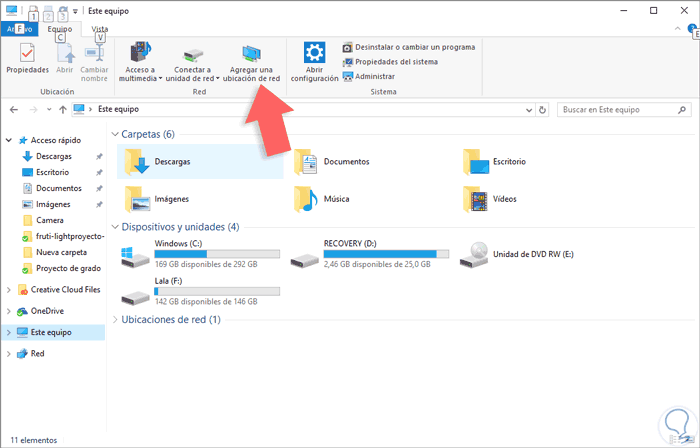700x448 pixels.
Task: Open Propiedades in the ribbon
Action: [27, 58]
